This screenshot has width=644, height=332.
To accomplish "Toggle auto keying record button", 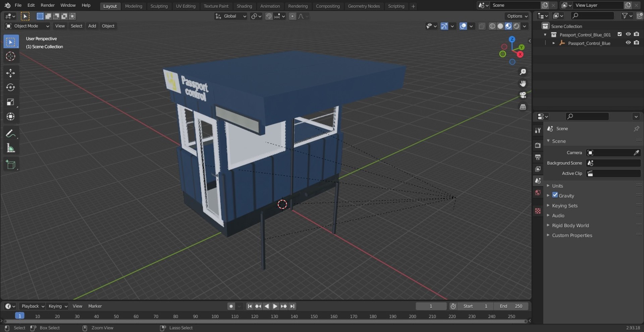I will [231, 306].
